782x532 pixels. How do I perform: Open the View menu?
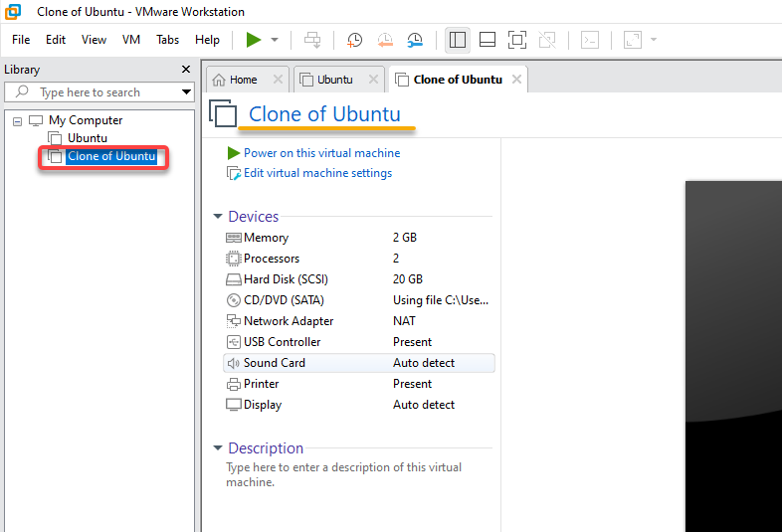click(94, 40)
